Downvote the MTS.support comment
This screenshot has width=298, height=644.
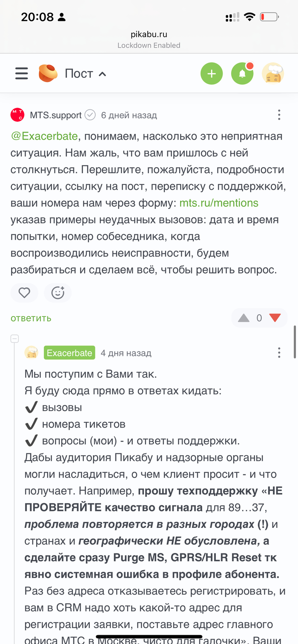pos(275,318)
